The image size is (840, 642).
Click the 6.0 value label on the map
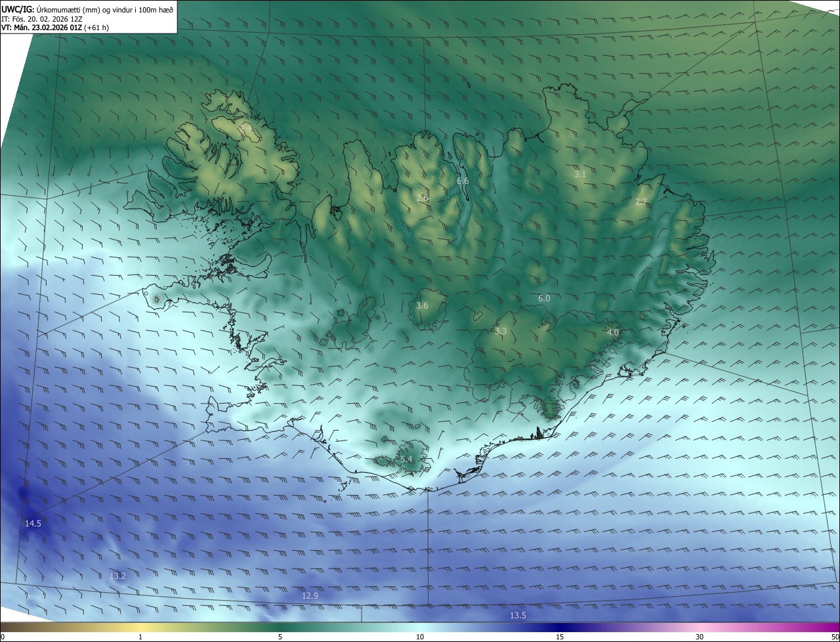(544, 298)
